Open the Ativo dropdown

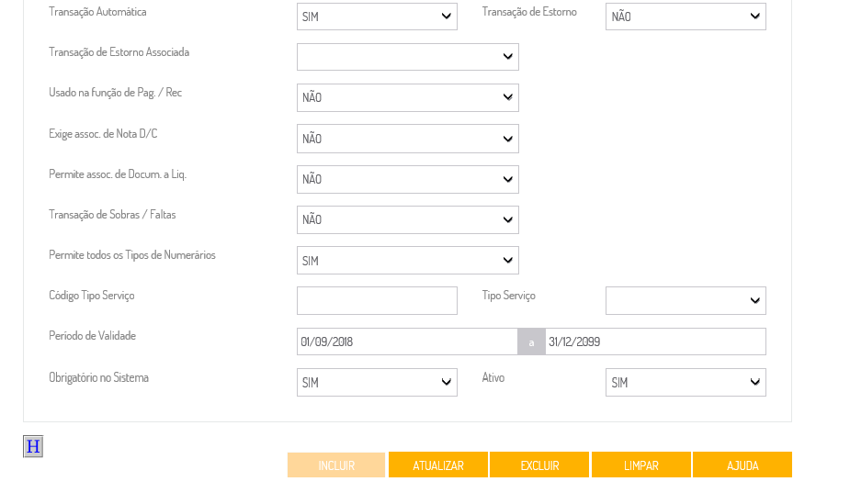pyautogui.click(x=686, y=382)
